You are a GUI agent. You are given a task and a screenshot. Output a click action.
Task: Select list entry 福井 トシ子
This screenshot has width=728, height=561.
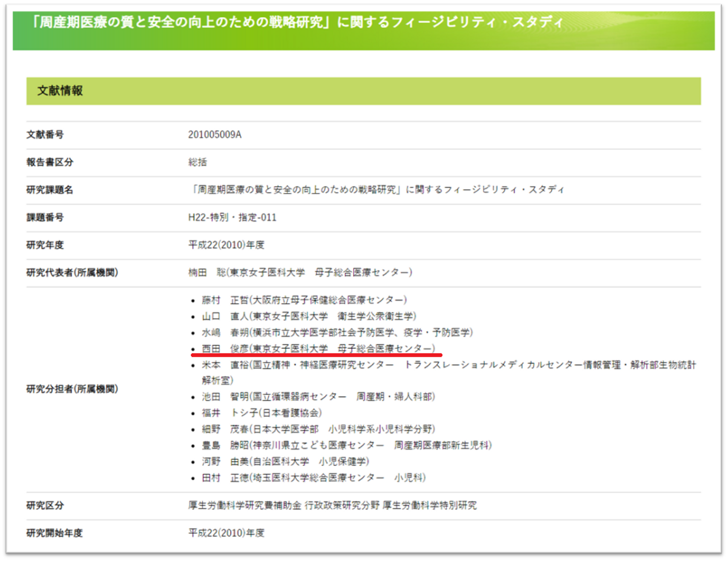(262, 413)
